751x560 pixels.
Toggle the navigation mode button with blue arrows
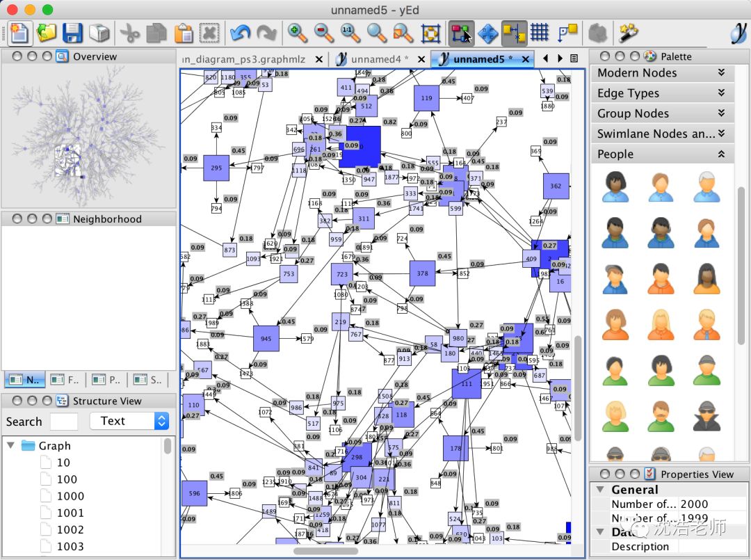487,33
